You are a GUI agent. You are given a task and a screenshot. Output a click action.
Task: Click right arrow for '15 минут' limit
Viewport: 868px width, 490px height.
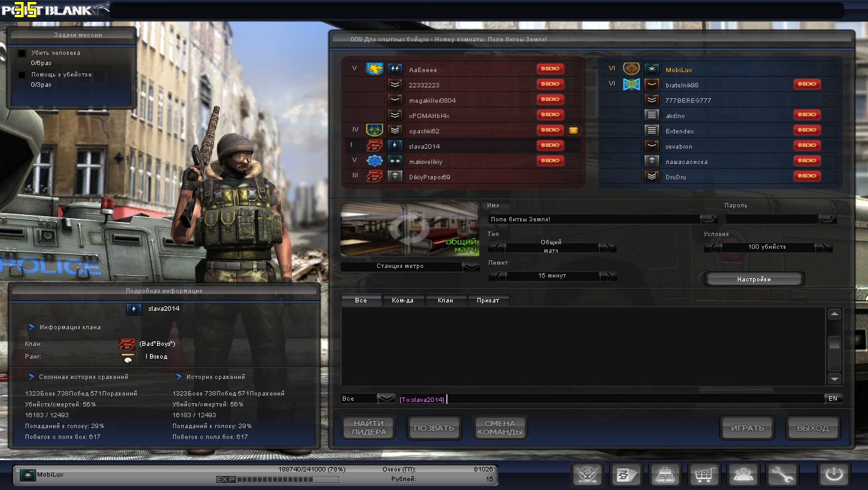[x=608, y=276]
